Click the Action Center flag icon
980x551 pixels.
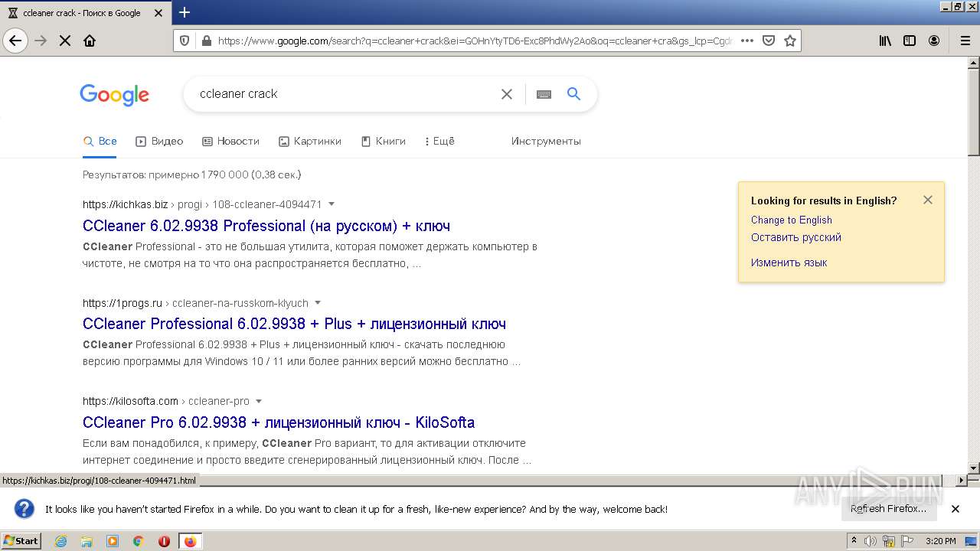coord(907,541)
